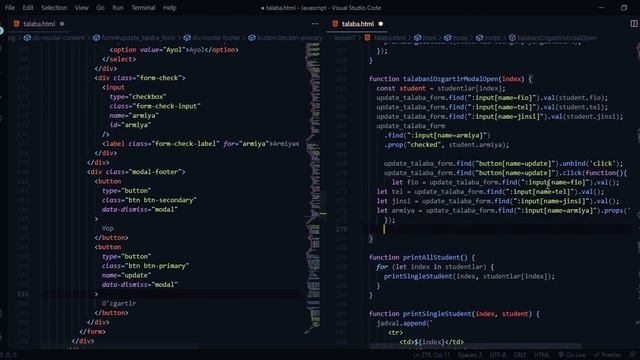640x360 pixels.
Task: Click HTML file icon on left tab
Action: (17, 24)
